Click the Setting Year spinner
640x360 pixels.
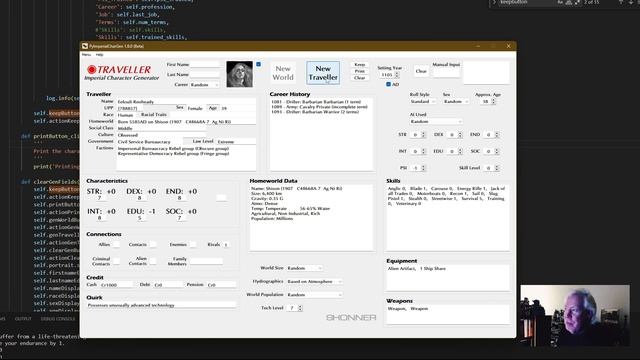pos(389,75)
